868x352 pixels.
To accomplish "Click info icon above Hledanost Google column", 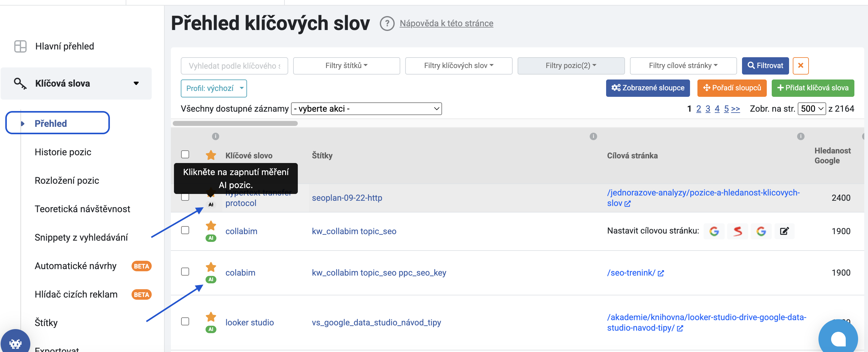I will pyautogui.click(x=801, y=136).
